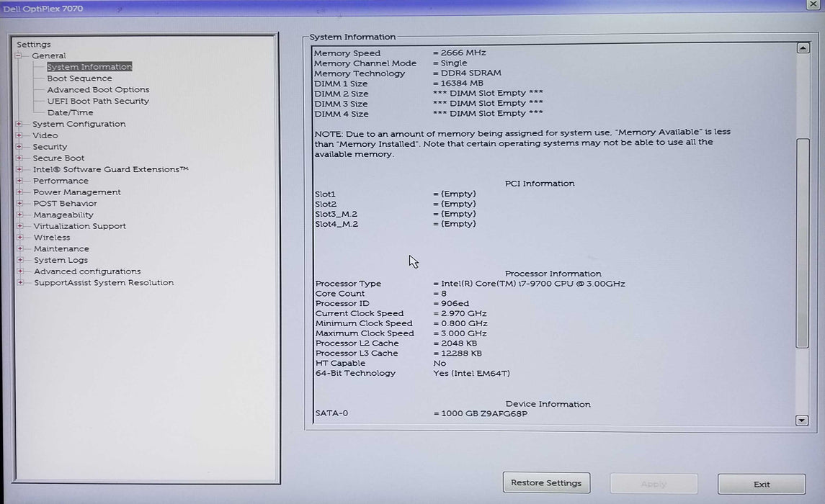Open Boot Sequence settings
The width and height of the screenshot is (825, 504).
tap(79, 78)
